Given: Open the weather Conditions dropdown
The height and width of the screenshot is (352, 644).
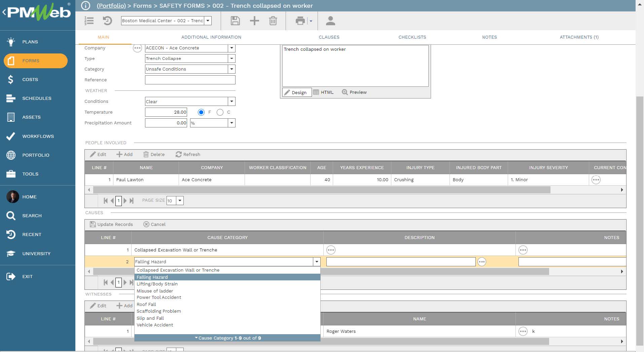Looking at the screenshot, I should pyautogui.click(x=231, y=102).
